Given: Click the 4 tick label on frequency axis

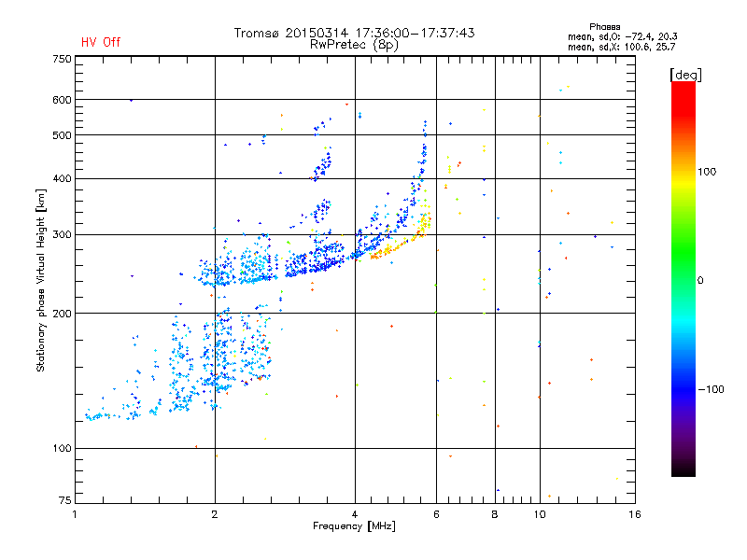Looking at the screenshot, I should [355, 514].
